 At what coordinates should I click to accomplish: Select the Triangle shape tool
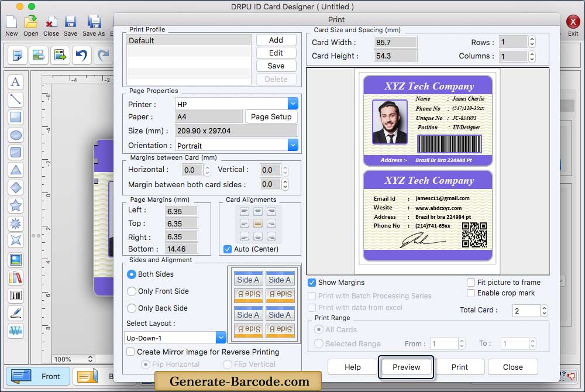[16, 170]
